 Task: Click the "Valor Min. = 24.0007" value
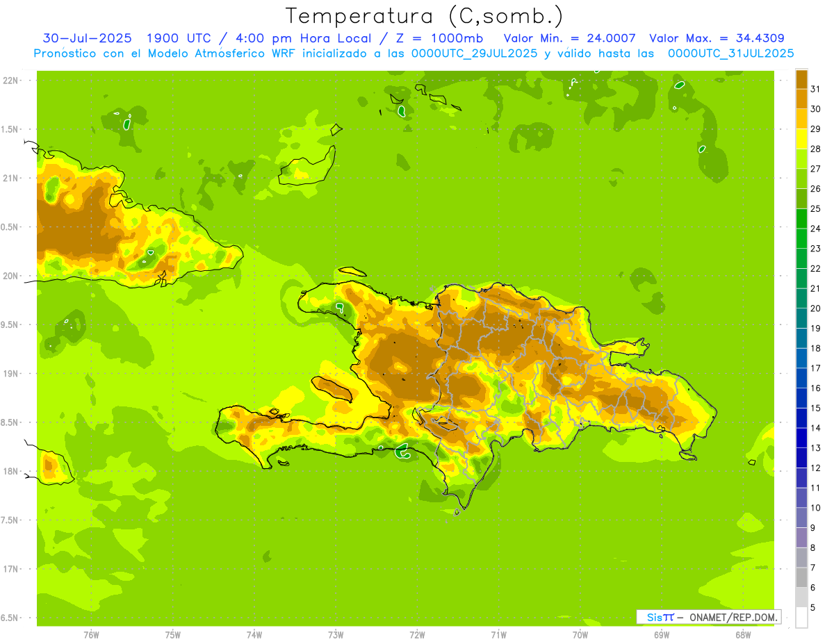(x=569, y=38)
